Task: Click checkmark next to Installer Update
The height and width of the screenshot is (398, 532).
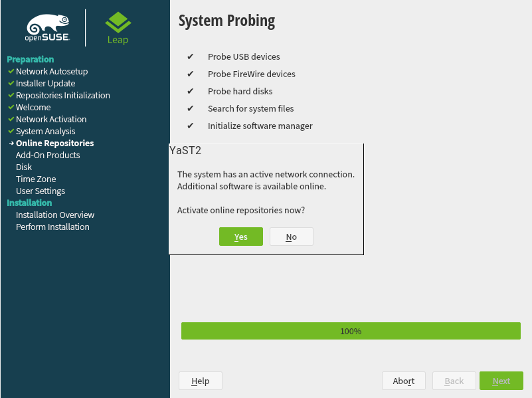Action: coord(11,83)
